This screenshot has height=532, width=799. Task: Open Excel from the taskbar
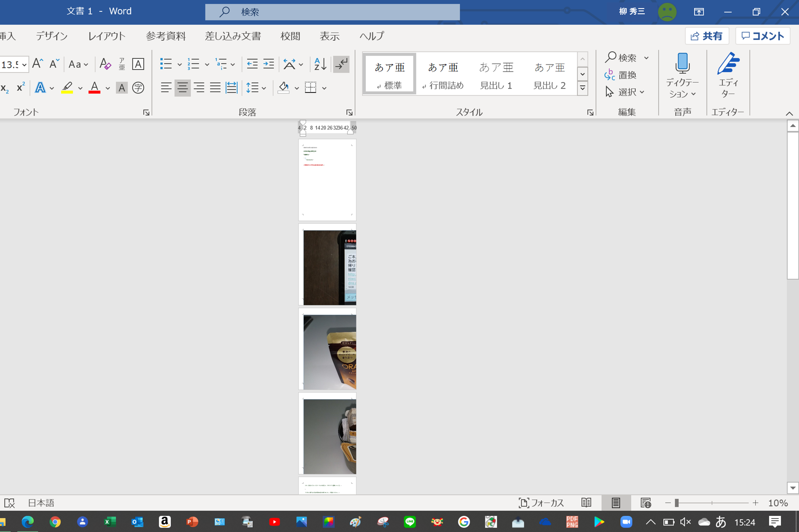[x=110, y=522]
